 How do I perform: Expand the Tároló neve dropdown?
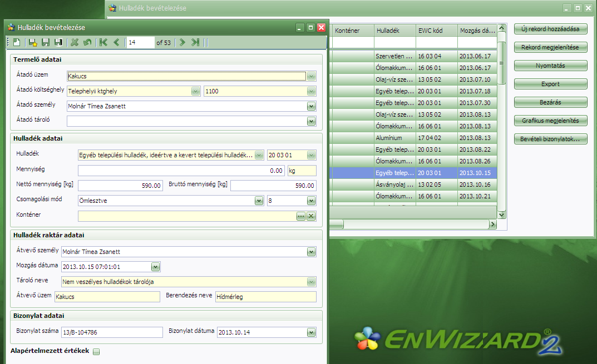(x=311, y=282)
